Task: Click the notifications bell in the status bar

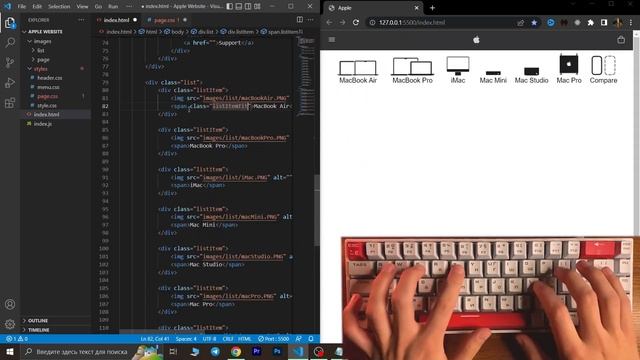Action: [311, 339]
